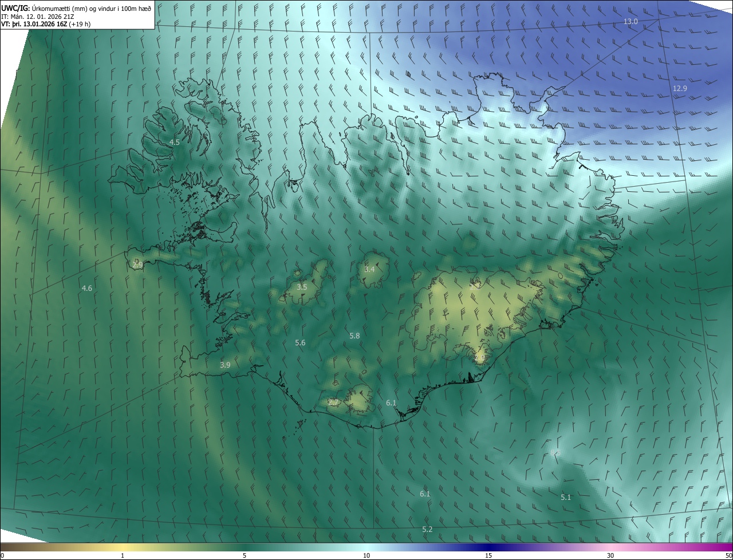Click the 5.6 precipitation value label

pos(300,342)
